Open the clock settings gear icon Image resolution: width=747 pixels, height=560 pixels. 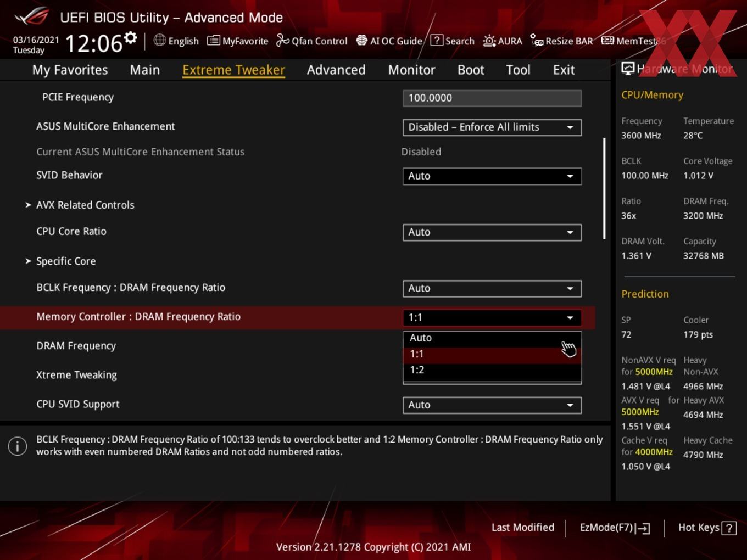tap(130, 38)
